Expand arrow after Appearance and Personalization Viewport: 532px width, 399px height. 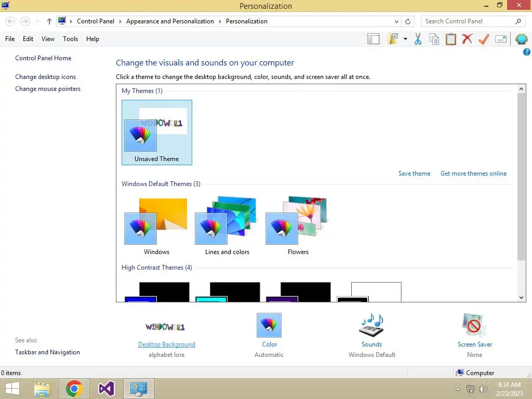tap(220, 21)
